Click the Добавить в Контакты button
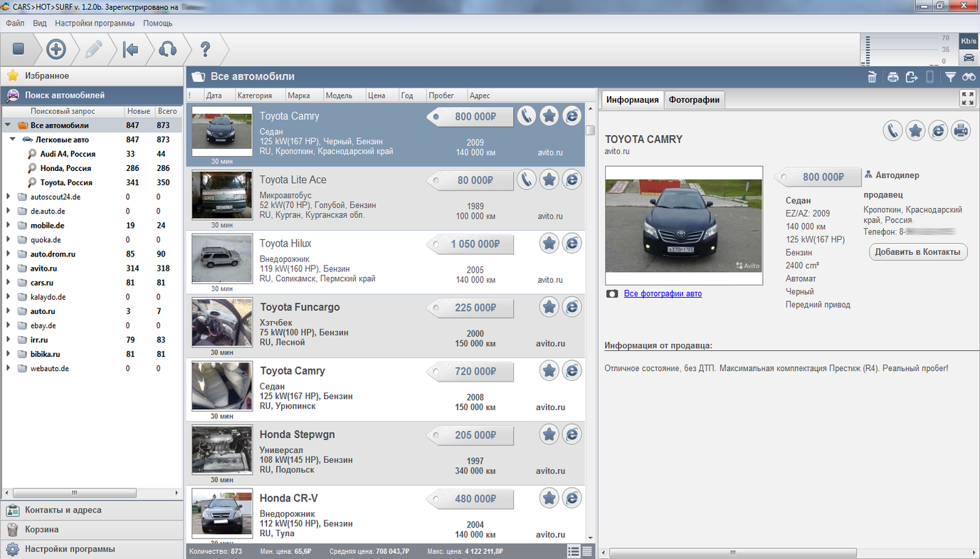This screenshot has height=559, width=980. [x=918, y=251]
